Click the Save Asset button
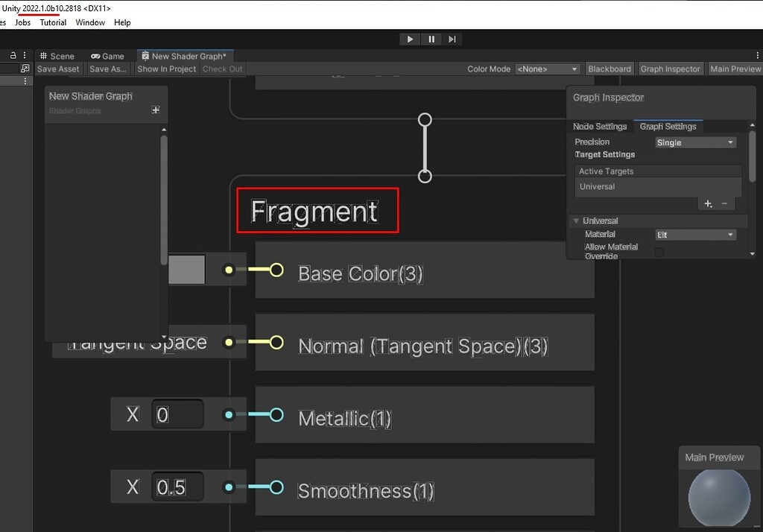 (57, 69)
